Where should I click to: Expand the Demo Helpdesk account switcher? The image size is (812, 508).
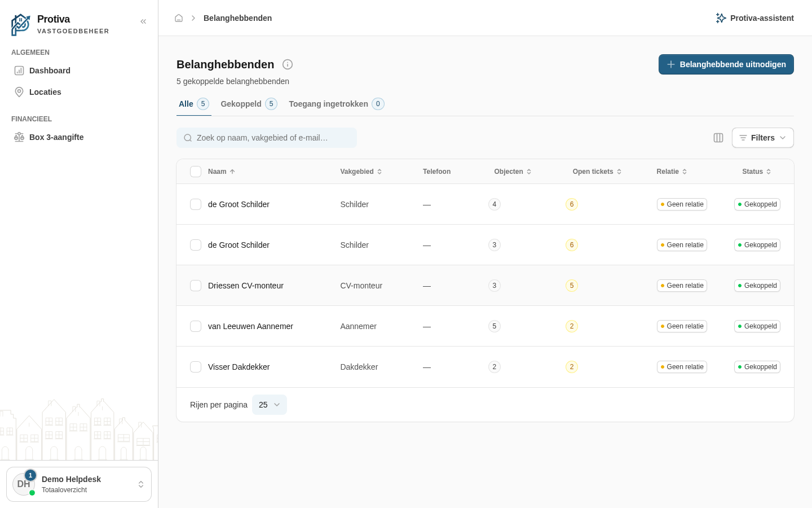point(79,484)
